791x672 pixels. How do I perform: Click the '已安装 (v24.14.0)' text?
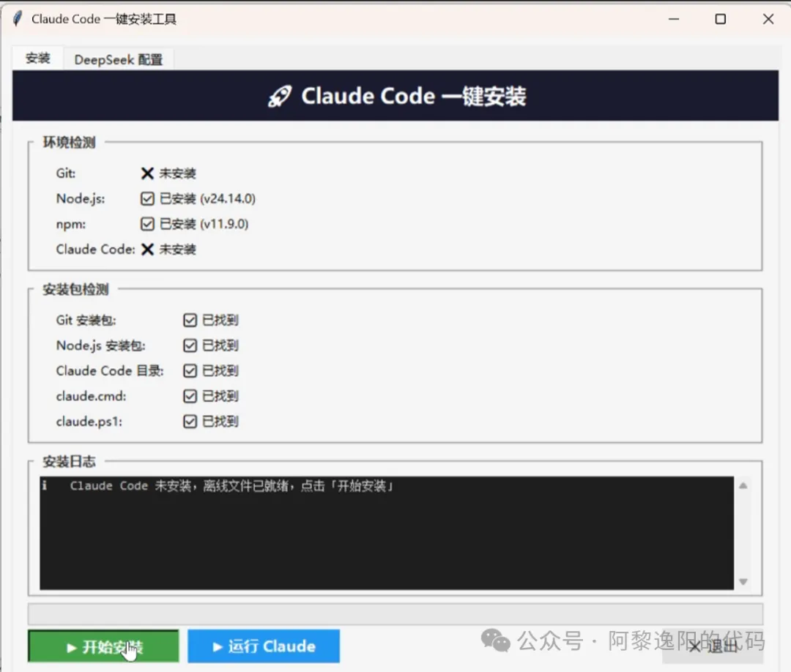tap(207, 198)
